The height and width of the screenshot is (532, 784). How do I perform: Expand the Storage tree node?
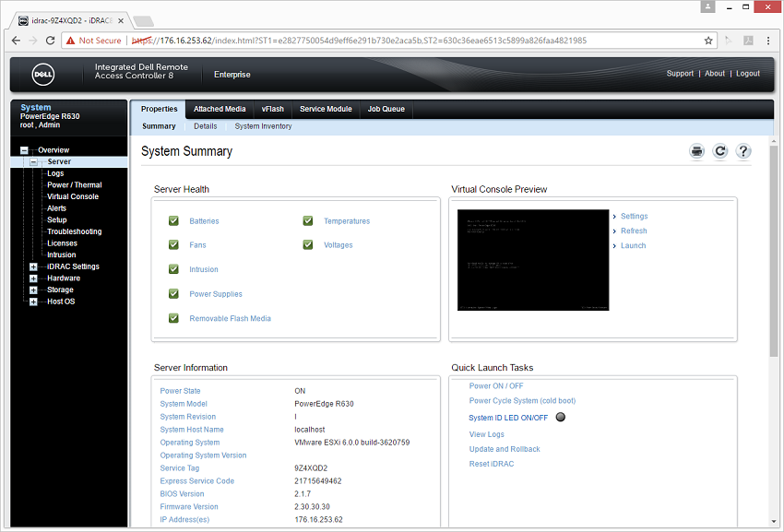click(x=33, y=290)
